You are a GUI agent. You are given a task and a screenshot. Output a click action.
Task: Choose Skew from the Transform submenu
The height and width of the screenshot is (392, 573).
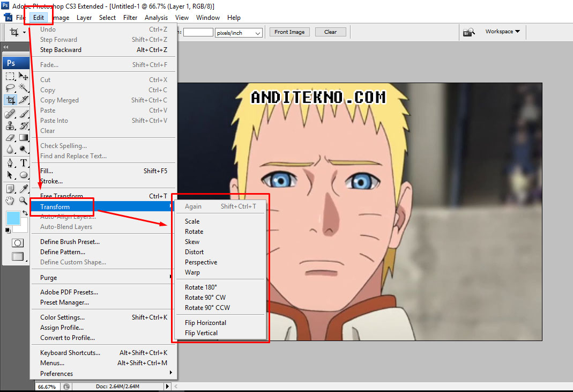[220, 242]
